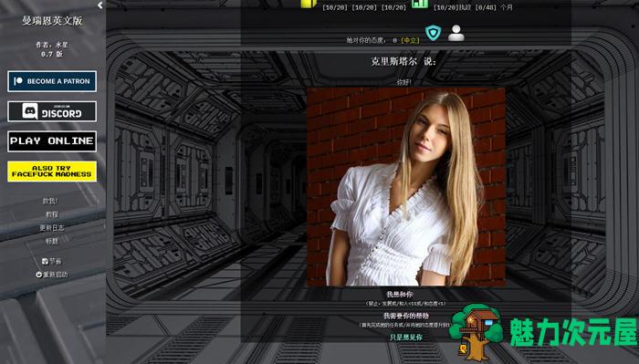Click the teal shield icon

[434, 33]
